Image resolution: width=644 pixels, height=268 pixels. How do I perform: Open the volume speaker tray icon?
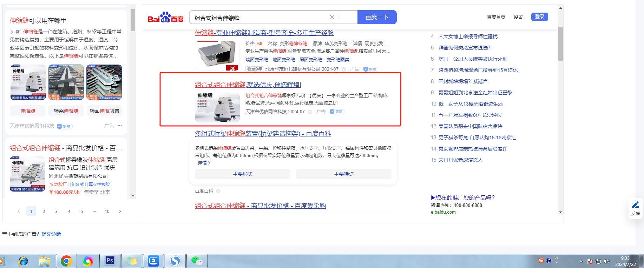point(607,261)
